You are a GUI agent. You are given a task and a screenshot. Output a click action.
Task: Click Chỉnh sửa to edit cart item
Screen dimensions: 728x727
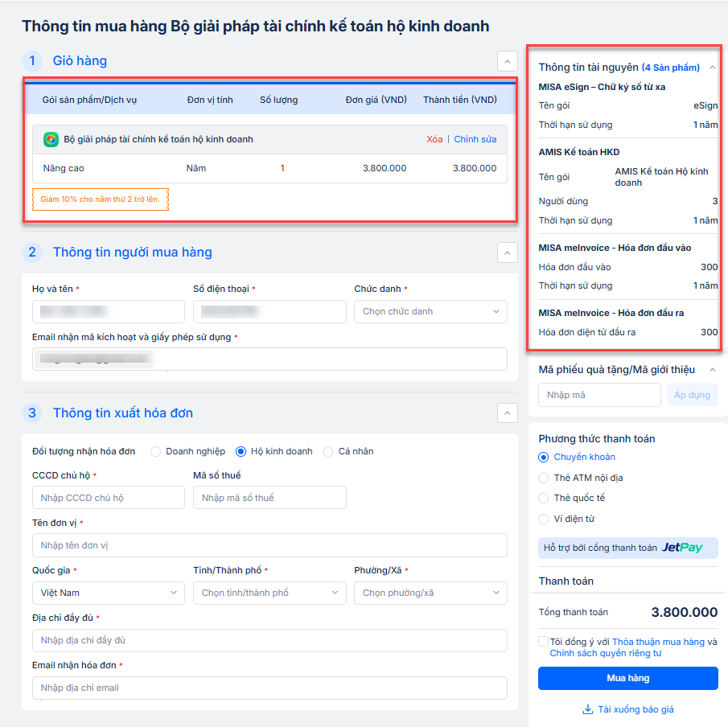[x=475, y=139]
